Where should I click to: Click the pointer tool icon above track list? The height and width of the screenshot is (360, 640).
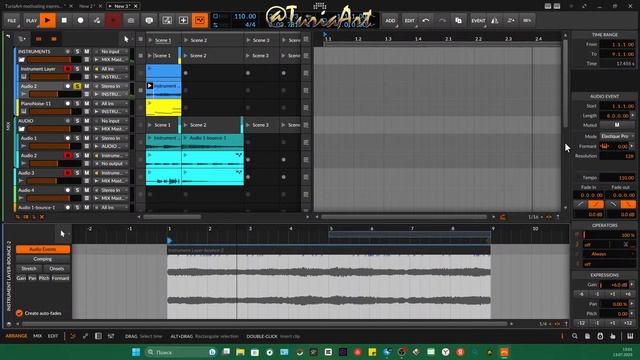[x=126, y=39]
